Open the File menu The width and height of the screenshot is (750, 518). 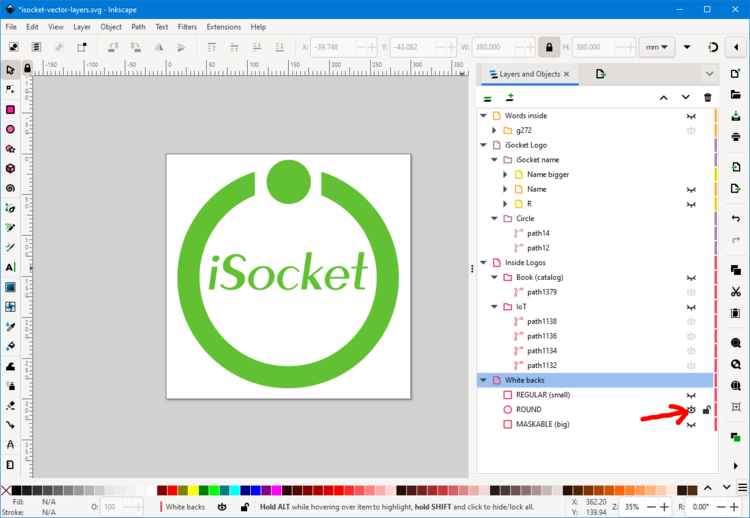point(11,27)
